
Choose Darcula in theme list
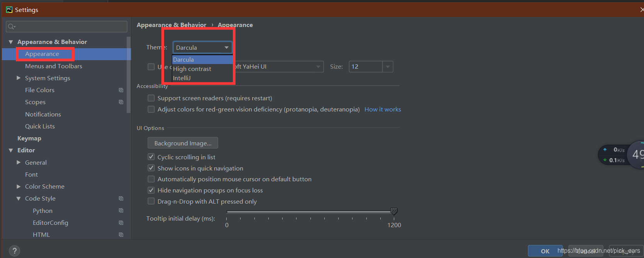click(202, 59)
